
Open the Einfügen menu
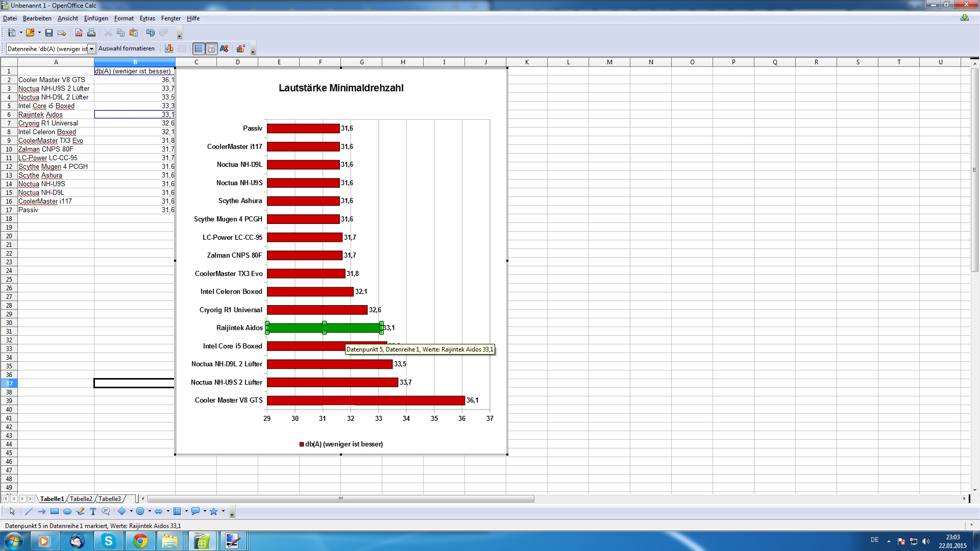coord(96,18)
